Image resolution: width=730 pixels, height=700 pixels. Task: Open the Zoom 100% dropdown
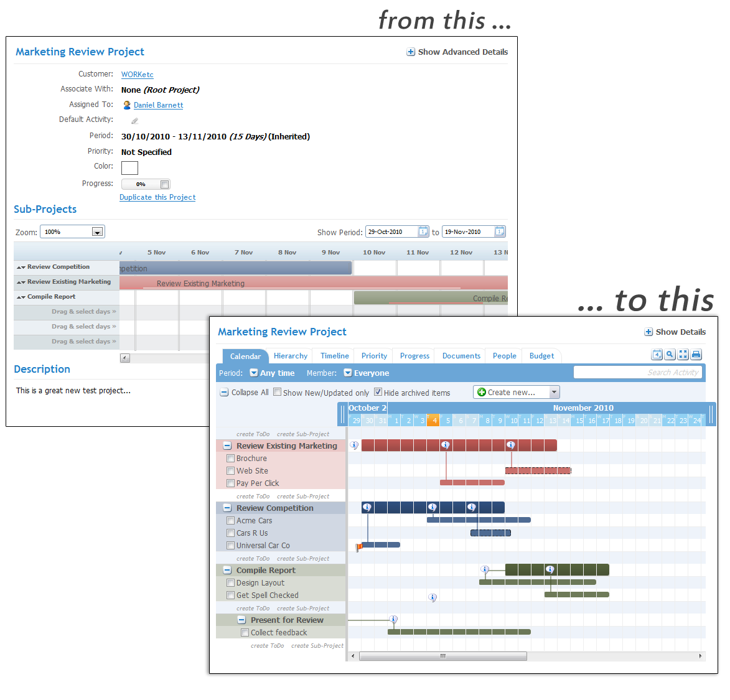[97, 232]
